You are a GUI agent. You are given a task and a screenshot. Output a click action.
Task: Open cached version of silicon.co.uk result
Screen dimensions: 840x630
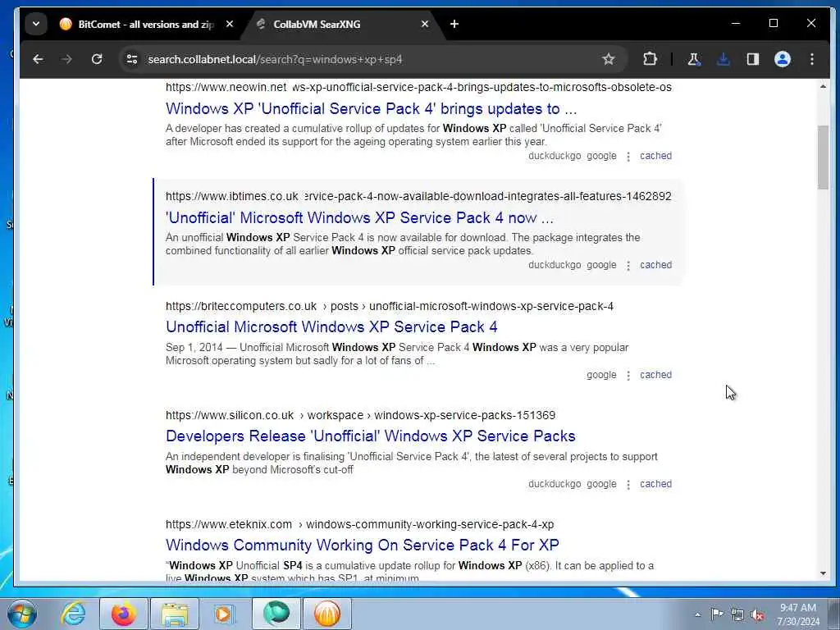coord(655,484)
